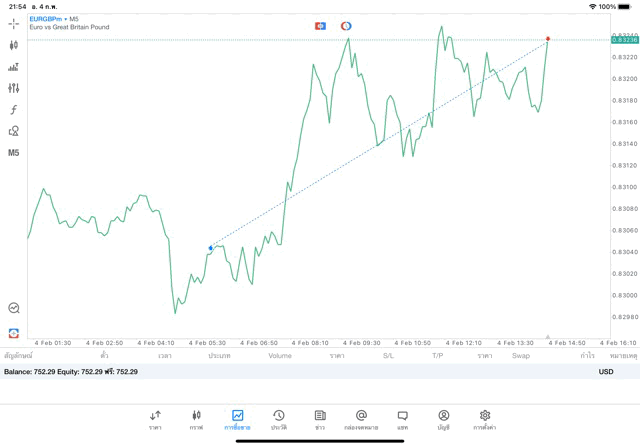Open the ข่าว news tab
Viewport: 640px width, 447px height.
(320, 419)
